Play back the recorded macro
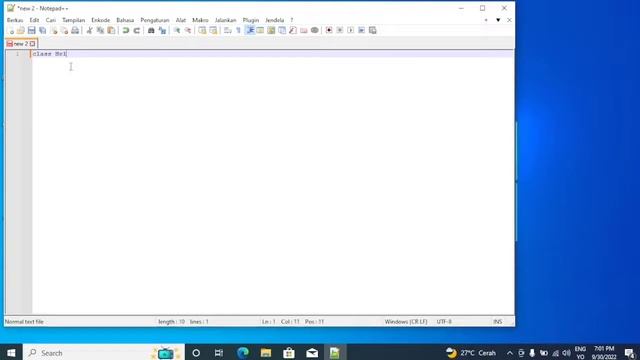The height and width of the screenshot is (360, 640). point(351,31)
